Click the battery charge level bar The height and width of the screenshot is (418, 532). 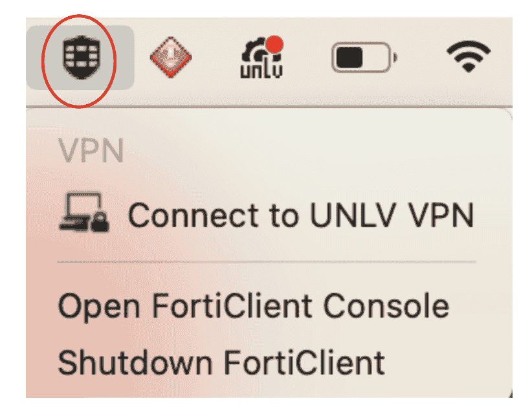point(351,59)
